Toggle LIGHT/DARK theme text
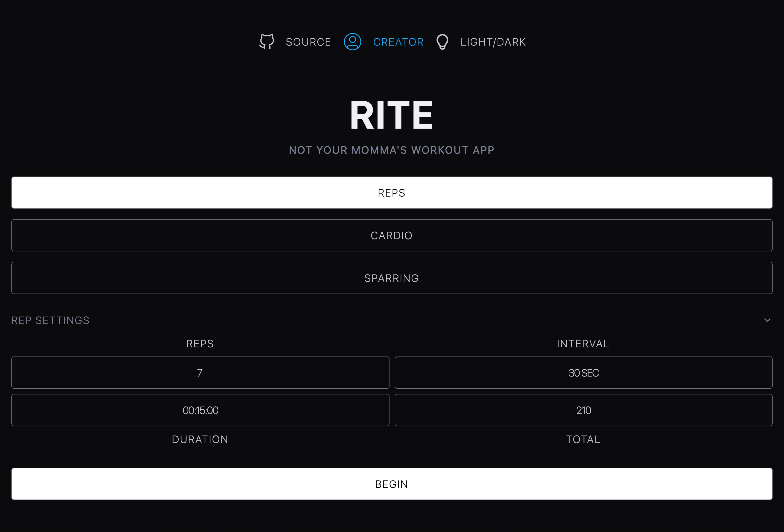Screen dimensions: 784x532 pyautogui.click(x=493, y=42)
